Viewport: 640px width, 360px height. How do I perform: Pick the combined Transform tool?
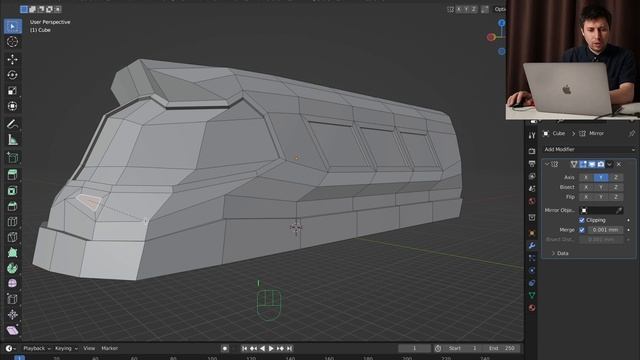[13, 106]
